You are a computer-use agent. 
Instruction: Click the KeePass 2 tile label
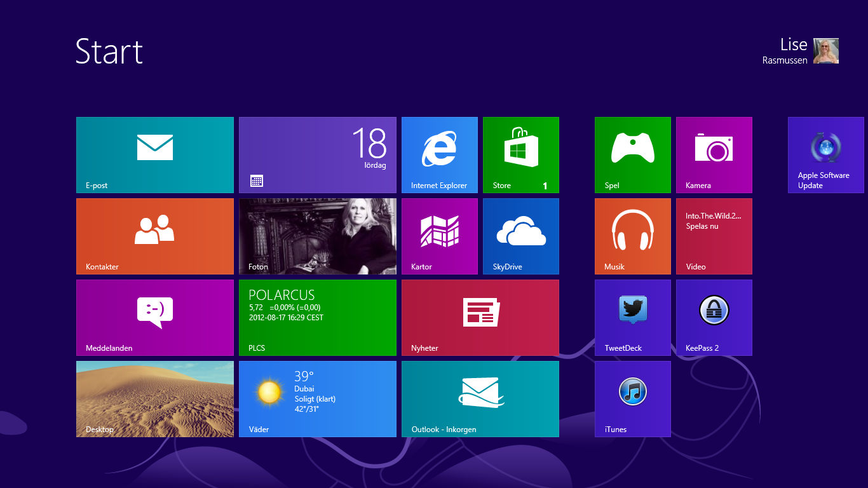pos(702,348)
